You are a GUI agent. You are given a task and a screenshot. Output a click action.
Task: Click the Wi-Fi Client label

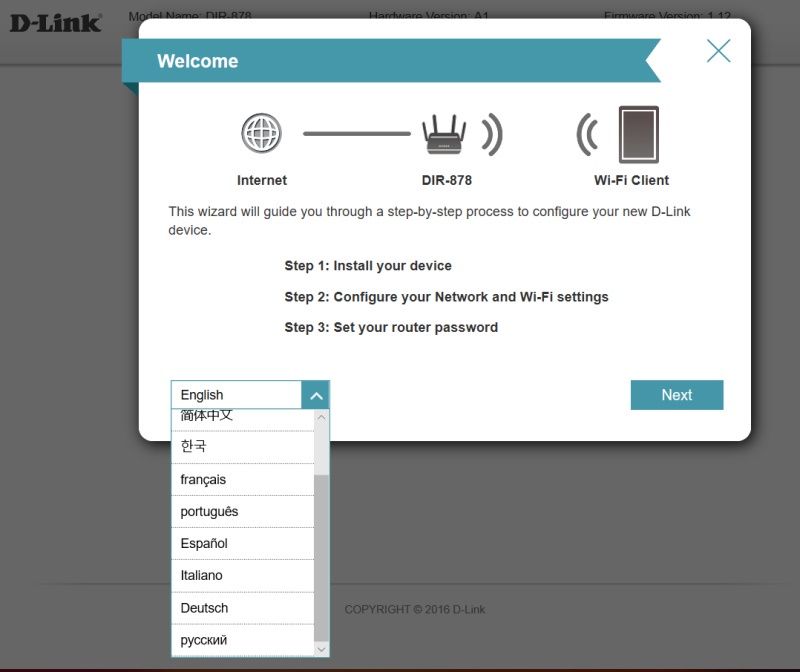click(x=631, y=180)
